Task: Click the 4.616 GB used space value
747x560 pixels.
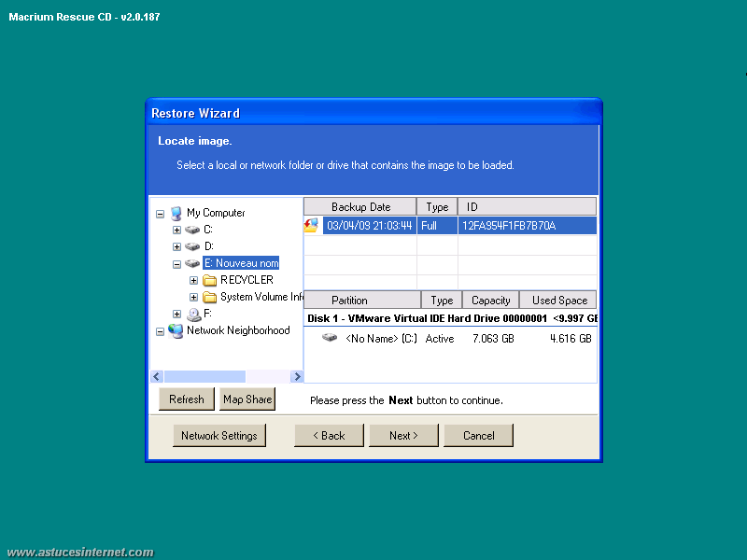Action: tap(571, 338)
